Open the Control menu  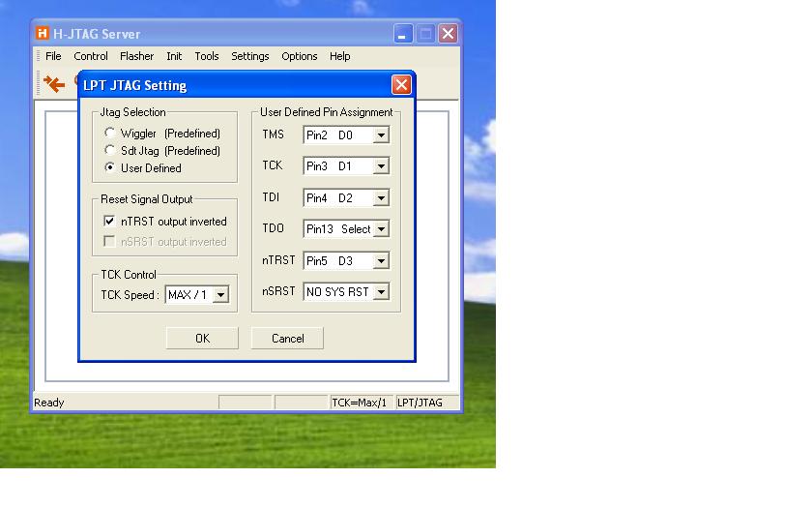pos(91,56)
